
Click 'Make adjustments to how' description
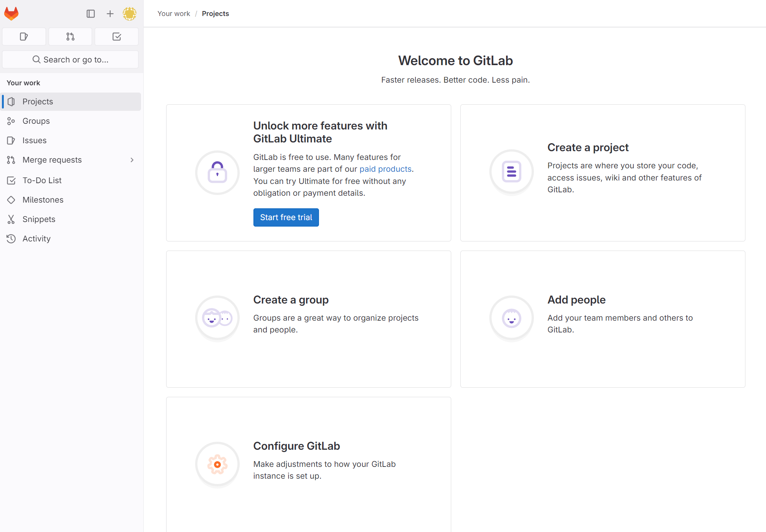click(x=324, y=470)
